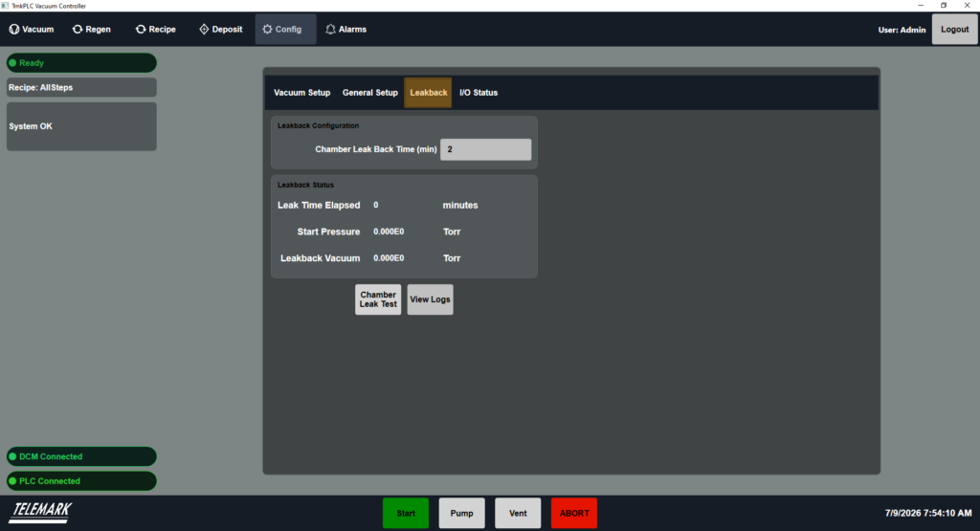This screenshot has width=980, height=531.
Task: Click the Telemark logo
Action: tap(40, 512)
